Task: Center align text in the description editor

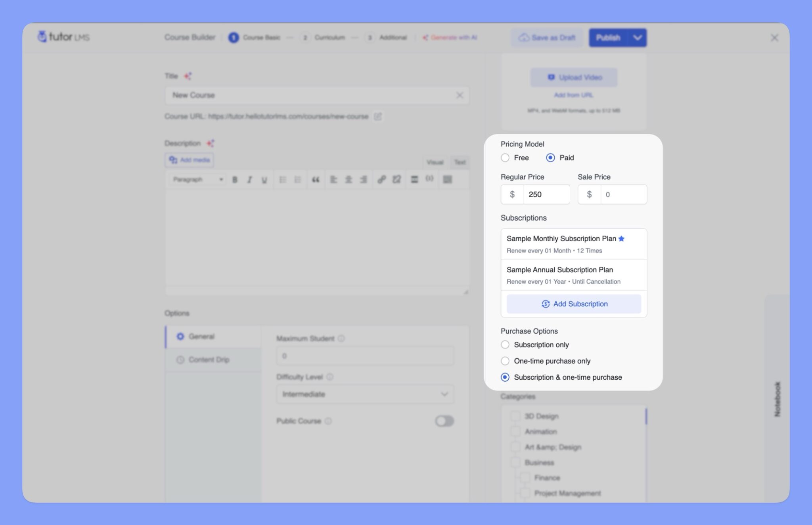Action: (x=348, y=179)
